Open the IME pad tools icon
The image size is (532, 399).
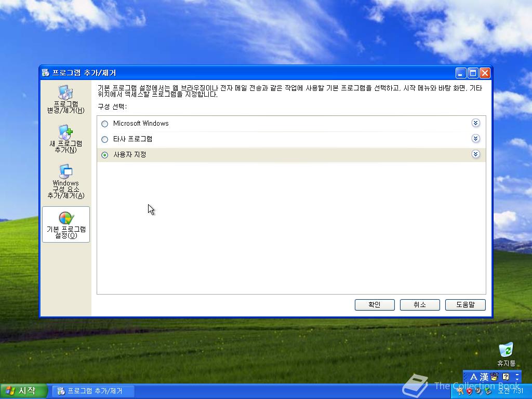tap(495, 377)
